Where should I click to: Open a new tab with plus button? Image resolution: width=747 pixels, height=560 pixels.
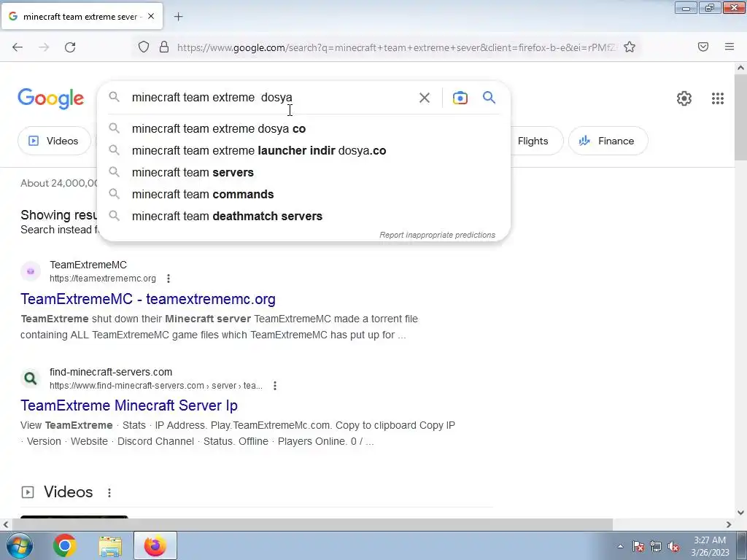tap(178, 17)
